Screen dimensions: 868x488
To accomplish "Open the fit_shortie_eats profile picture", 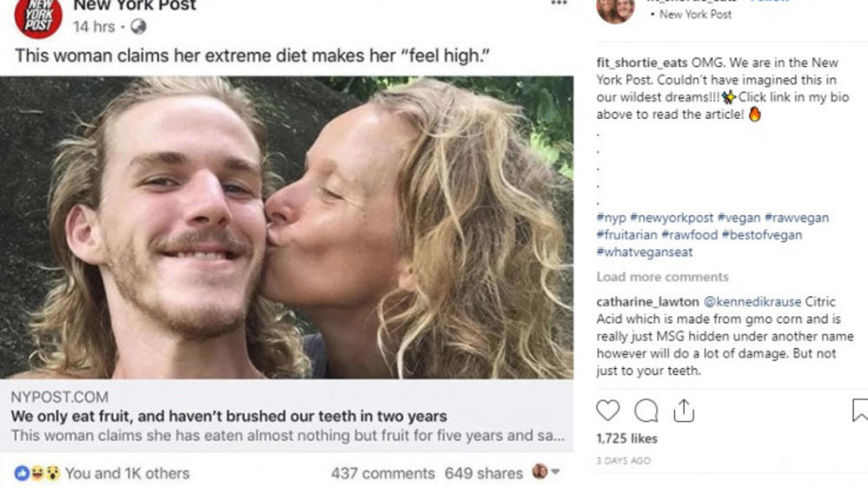I will tap(615, 9).
